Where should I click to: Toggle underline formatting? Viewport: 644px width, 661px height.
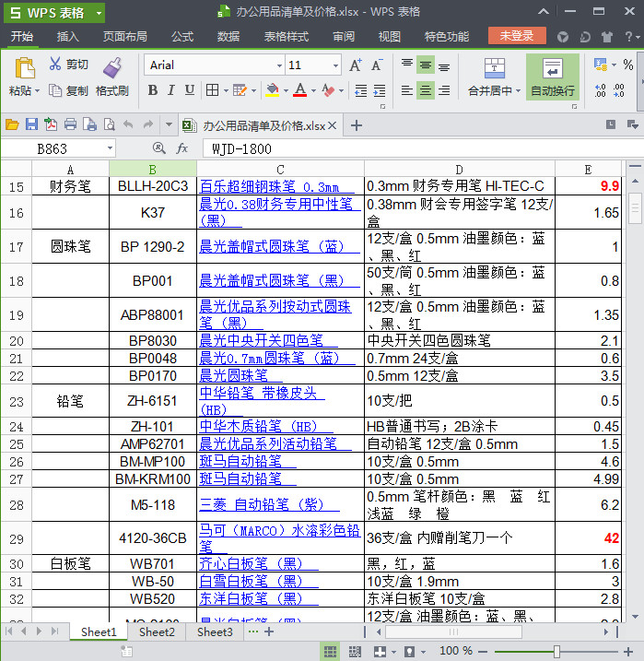click(190, 89)
